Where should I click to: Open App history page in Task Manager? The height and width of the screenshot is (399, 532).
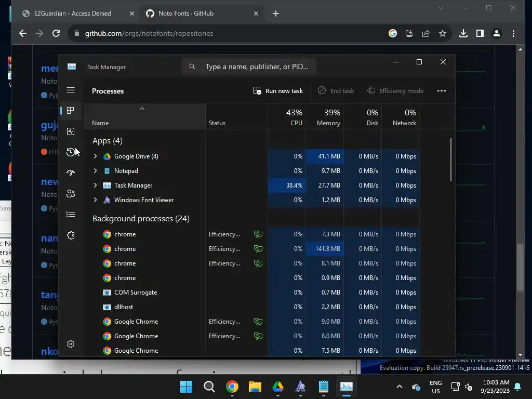[x=71, y=152]
